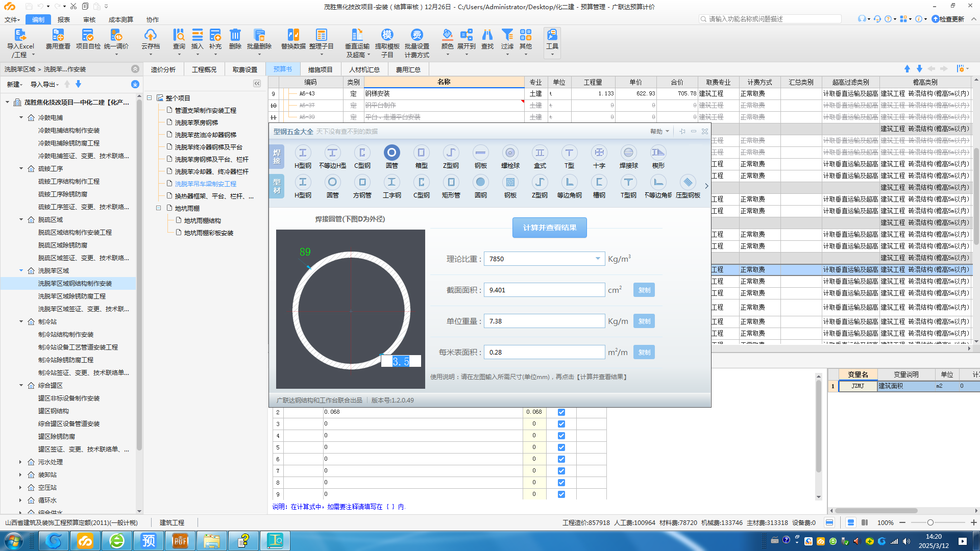Toggle checkbox in calculation row 5
This screenshot has height=551, width=980.
pyautogui.click(x=561, y=447)
